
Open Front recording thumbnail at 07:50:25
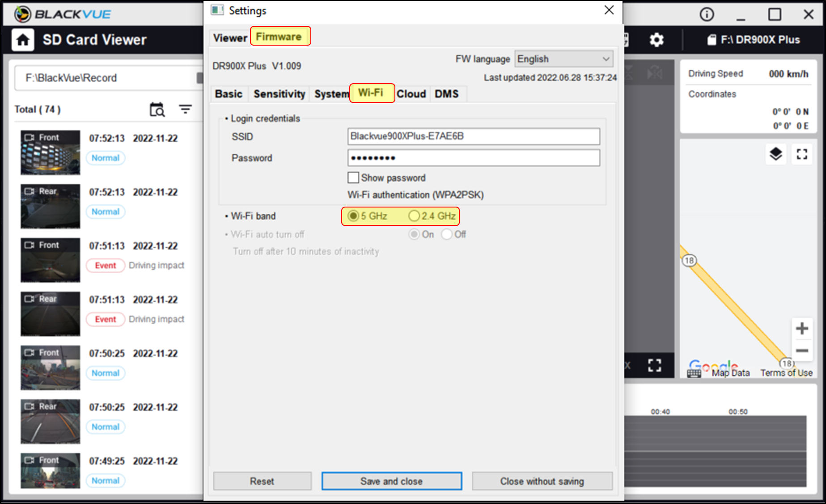[51, 368]
